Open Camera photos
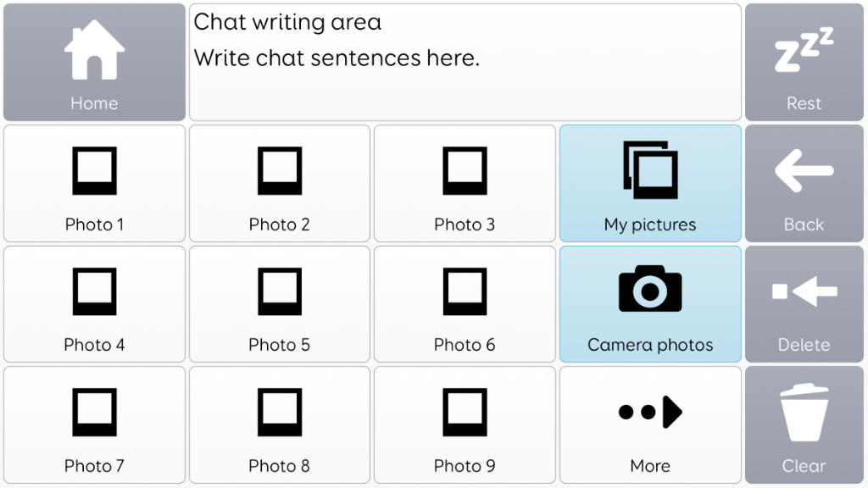The image size is (868, 488). (x=650, y=304)
